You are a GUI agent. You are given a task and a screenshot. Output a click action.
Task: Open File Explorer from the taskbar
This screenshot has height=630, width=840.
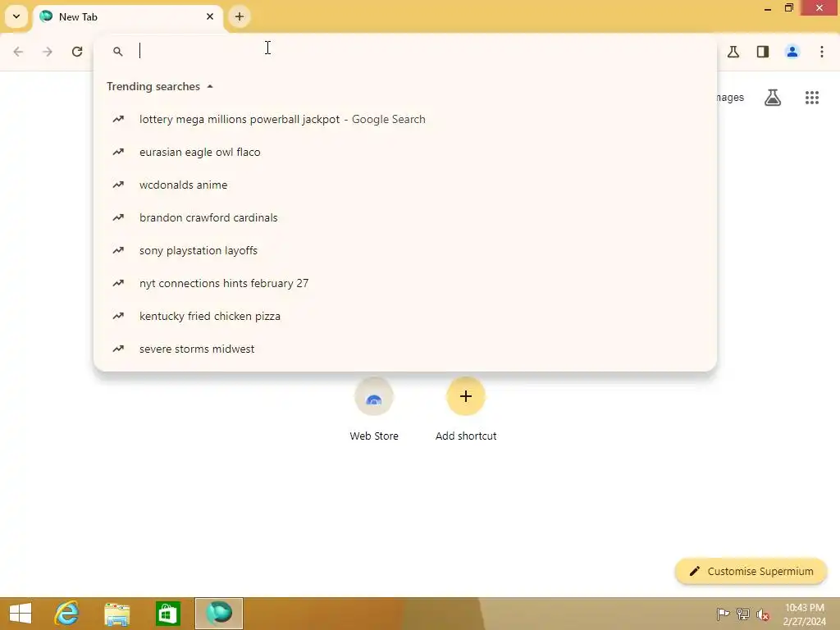click(x=117, y=614)
